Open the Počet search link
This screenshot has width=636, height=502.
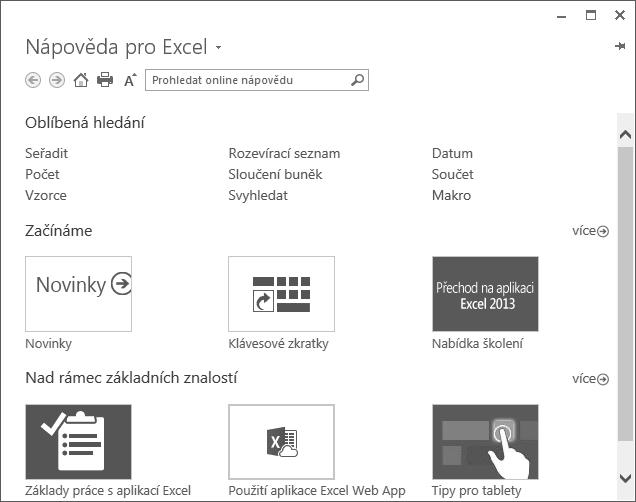42,174
